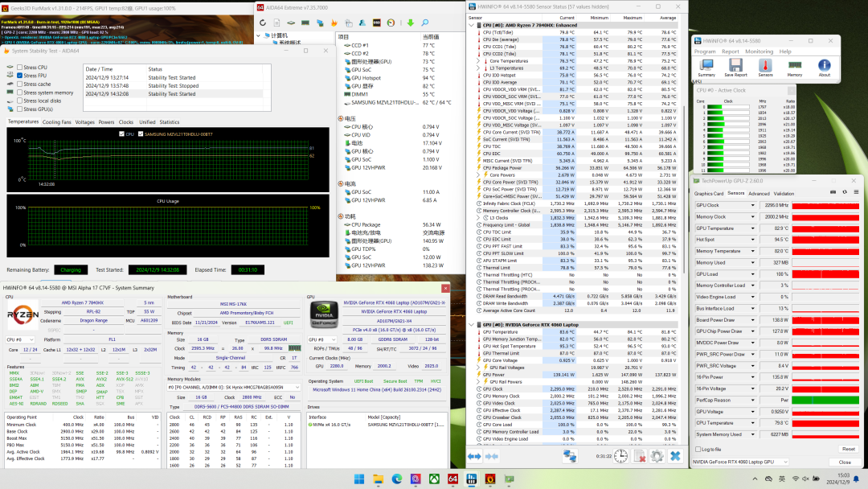Open GPU-Z GPU Clock sensor dropdown
The image size is (868, 489).
753,205
